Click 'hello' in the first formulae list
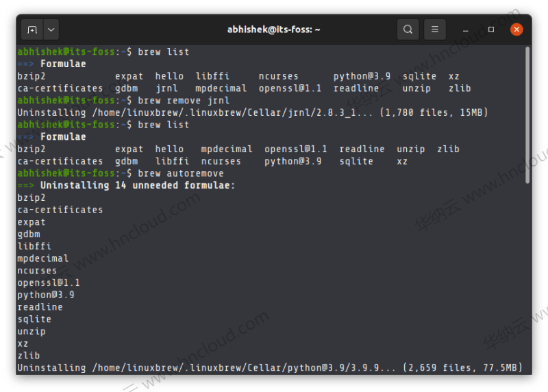 [169, 76]
